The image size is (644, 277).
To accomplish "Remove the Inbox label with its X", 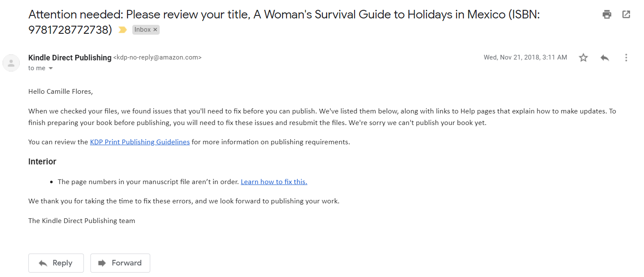I will pos(155,30).
